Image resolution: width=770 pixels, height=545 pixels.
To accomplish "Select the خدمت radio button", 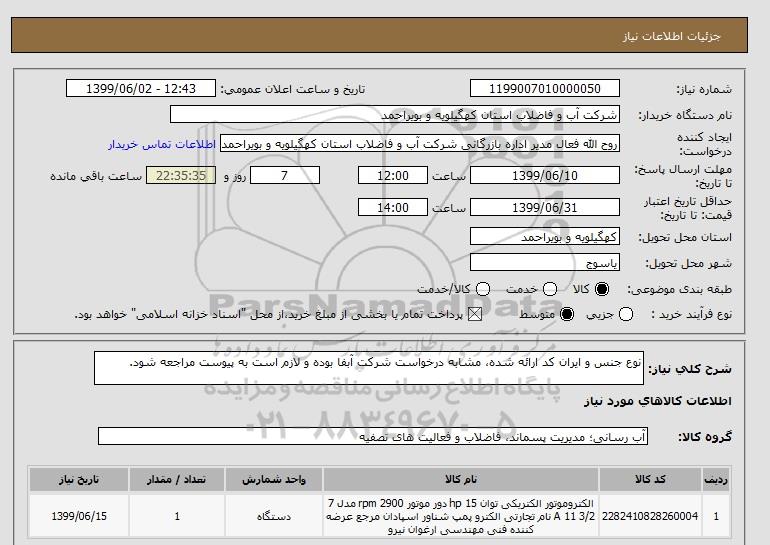I will click(x=550, y=289).
